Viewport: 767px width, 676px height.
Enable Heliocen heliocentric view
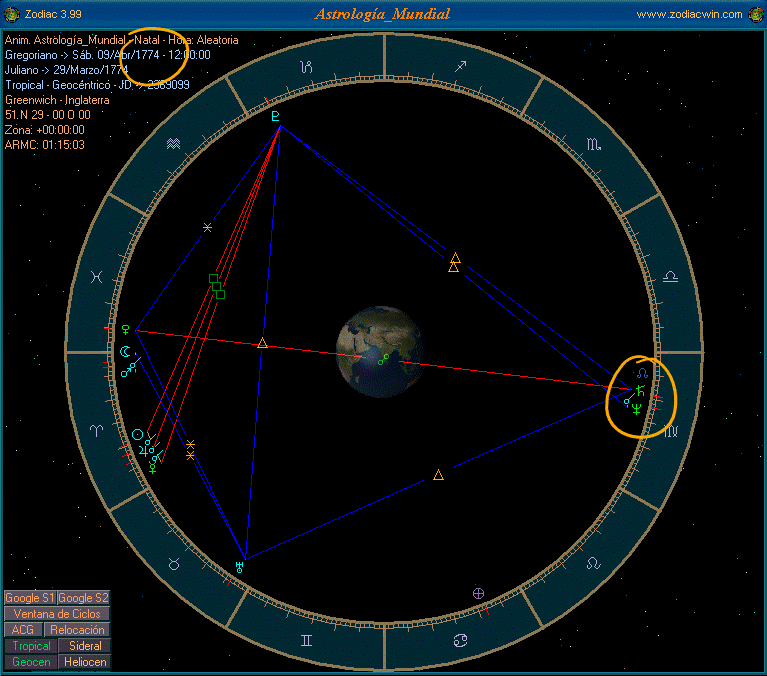pos(85,662)
